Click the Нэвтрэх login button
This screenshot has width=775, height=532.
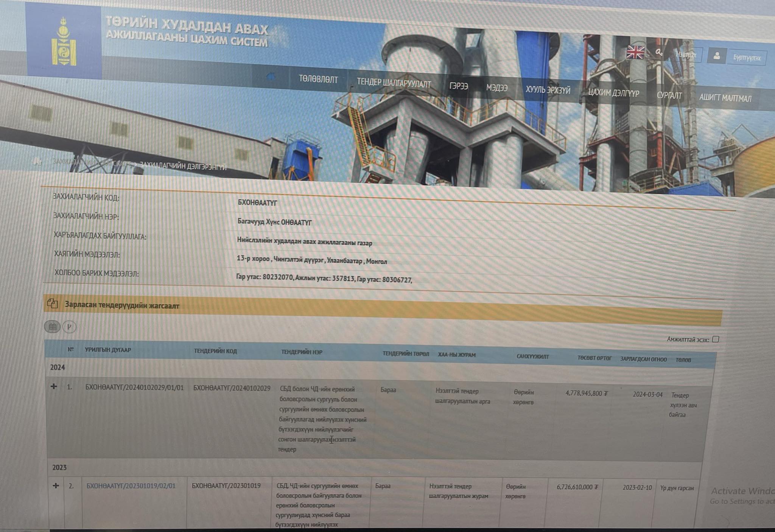click(x=686, y=55)
